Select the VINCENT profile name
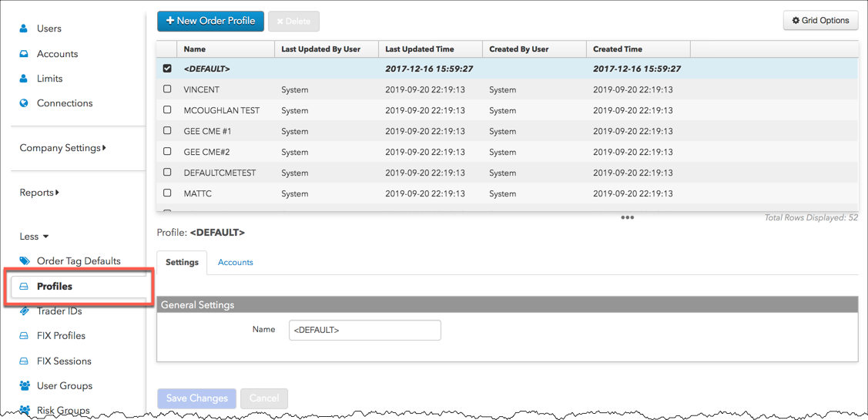The image size is (868, 420). pos(202,89)
